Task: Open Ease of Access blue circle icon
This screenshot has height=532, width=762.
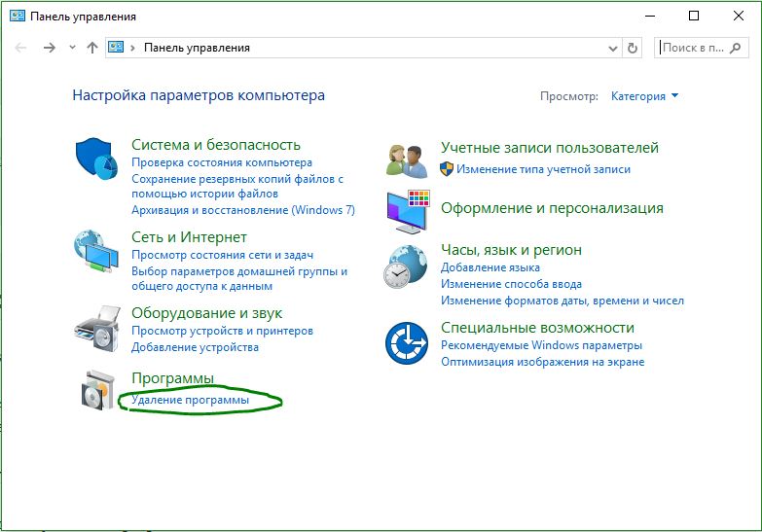Action: tap(406, 343)
